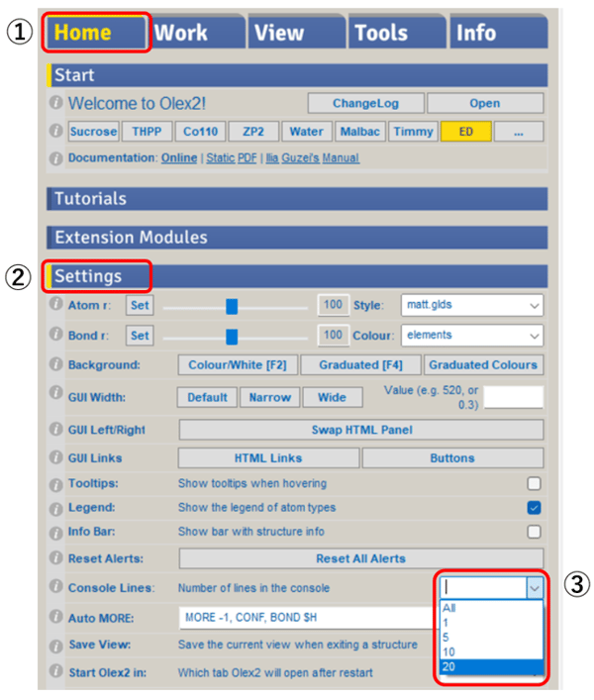Click info icon beside Atom r

coord(55,304)
